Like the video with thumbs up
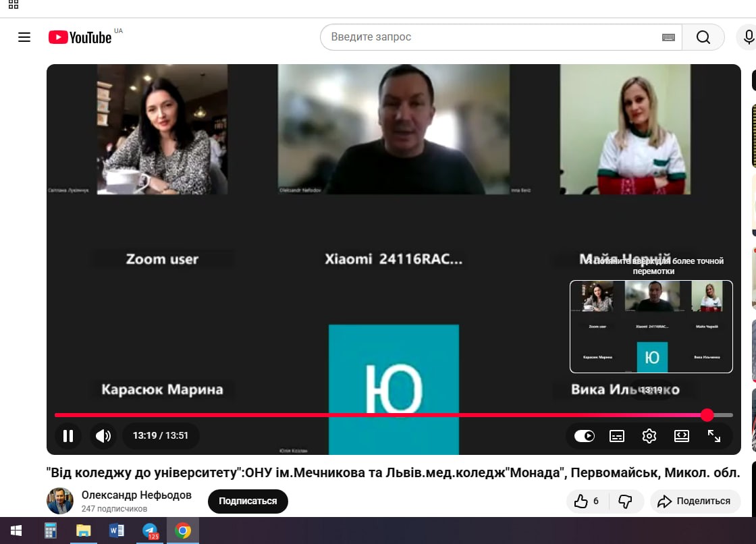Screen dimensions: 756x544 click(586, 501)
